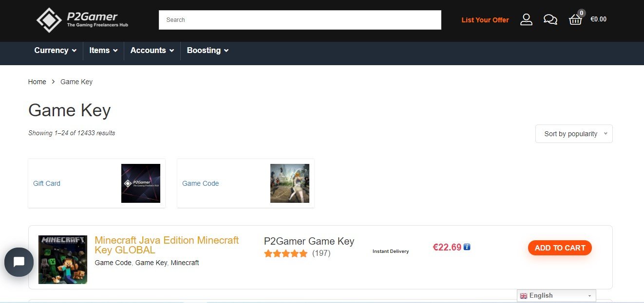Open the Gift Card category

coord(46,183)
